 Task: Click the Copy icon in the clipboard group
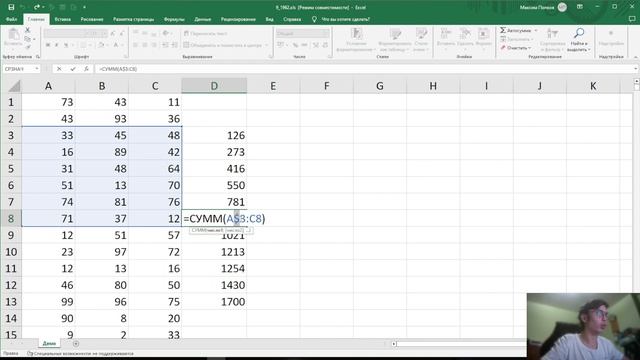(x=27, y=39)
